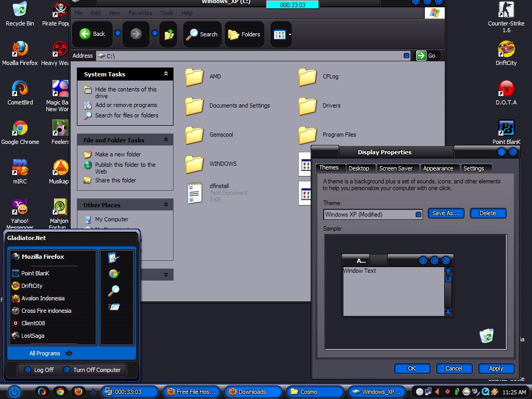Expand the collapsed Details panel
The height and width of the screenshot is (399, 532).
click(x=166, y=274)
